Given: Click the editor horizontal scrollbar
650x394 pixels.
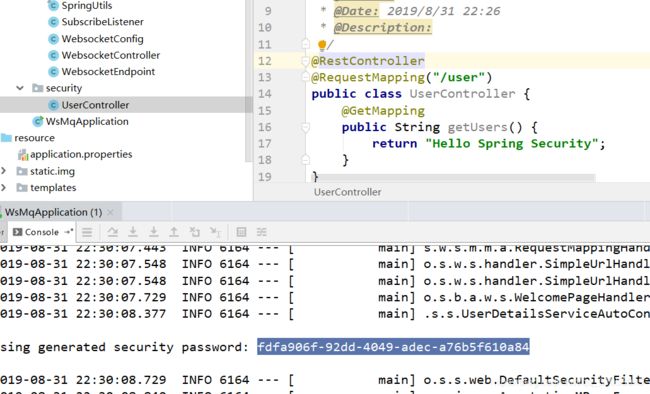Looking at the screenshot, I should coord(455,178).
